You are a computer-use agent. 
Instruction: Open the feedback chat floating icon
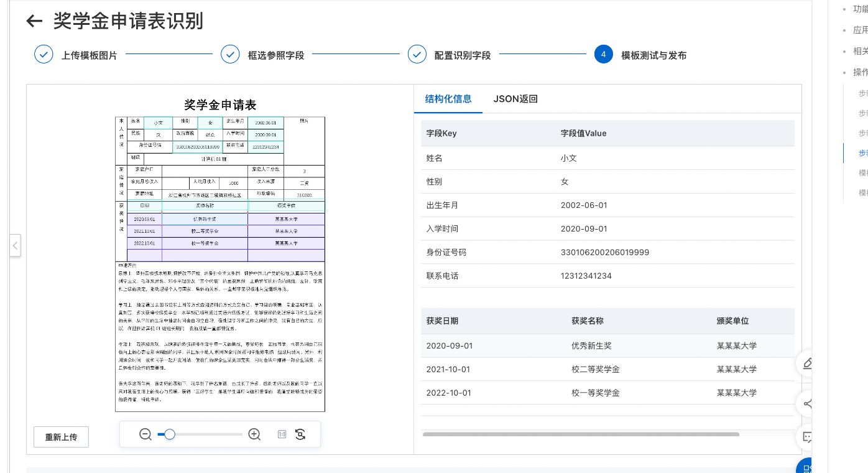[x=807, y=437]
